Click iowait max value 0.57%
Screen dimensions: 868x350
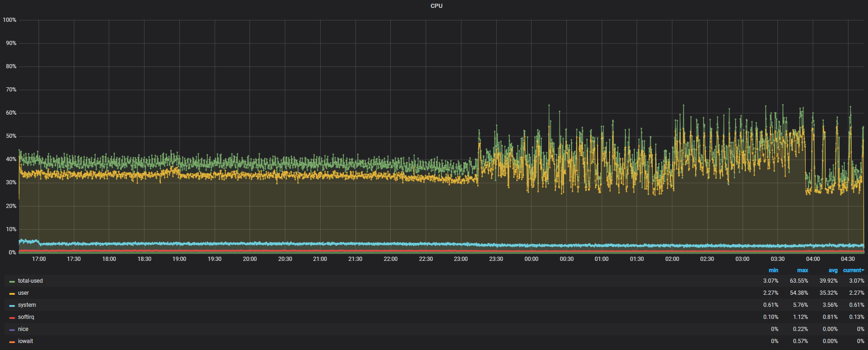coord(801,341)
